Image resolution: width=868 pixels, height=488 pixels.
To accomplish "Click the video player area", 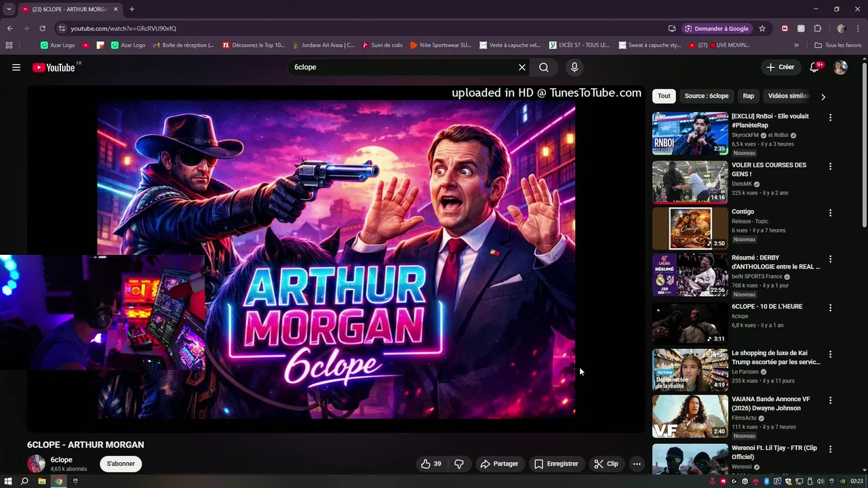I will [336, 259].
